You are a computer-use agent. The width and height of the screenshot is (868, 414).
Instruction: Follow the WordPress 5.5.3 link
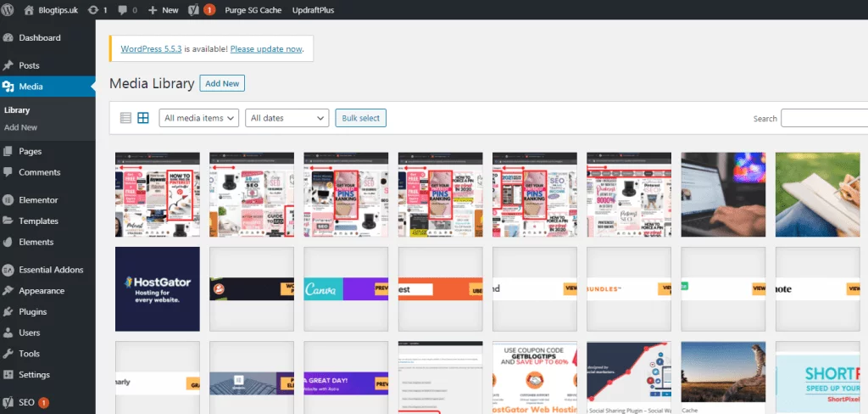point(151,48)
